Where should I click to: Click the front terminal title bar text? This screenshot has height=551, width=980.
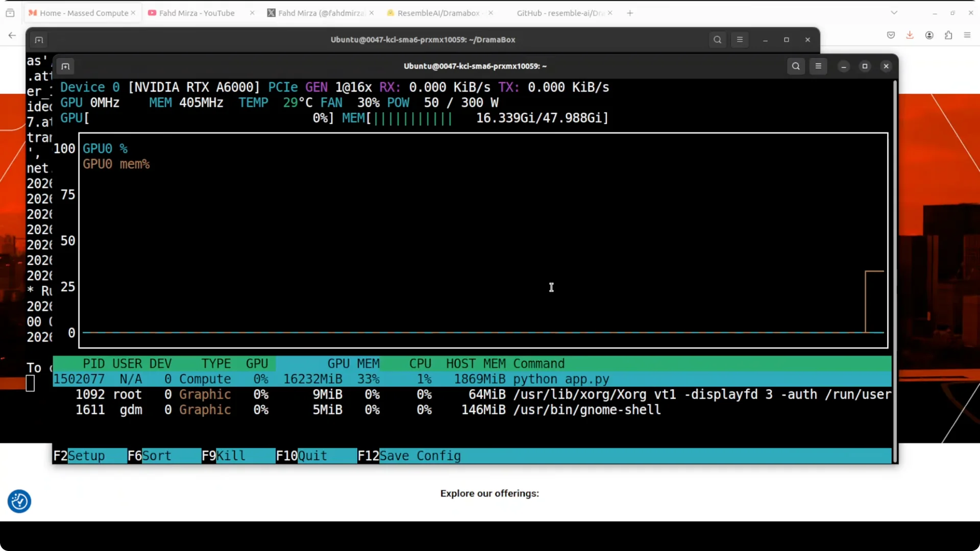click(x=475, y=66)
